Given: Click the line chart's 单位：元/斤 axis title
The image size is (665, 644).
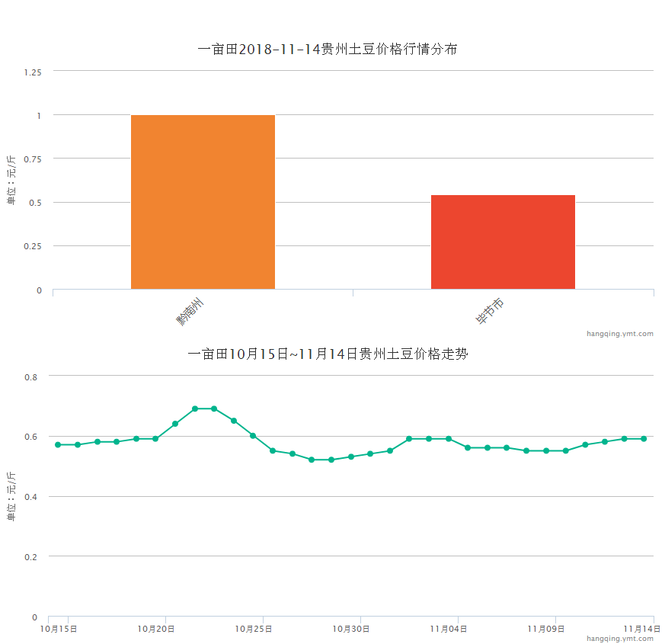Looking at the screenshot, I should coord(11,496).
